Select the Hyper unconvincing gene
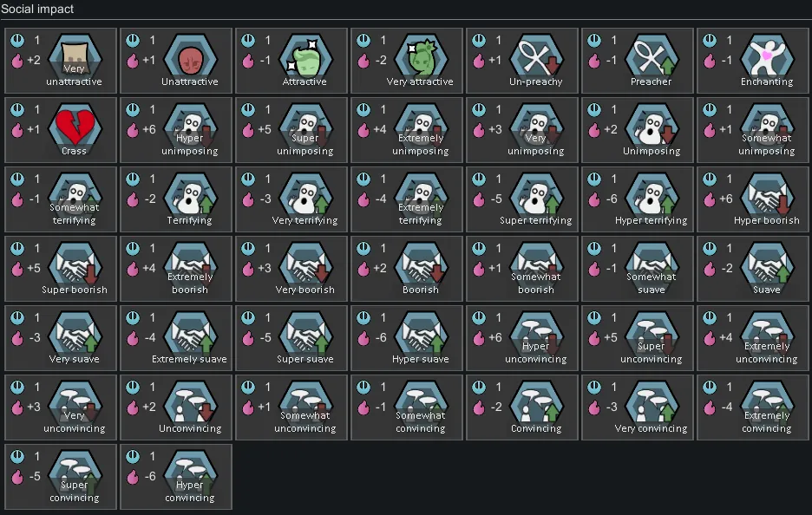 [x=522, y=338]
